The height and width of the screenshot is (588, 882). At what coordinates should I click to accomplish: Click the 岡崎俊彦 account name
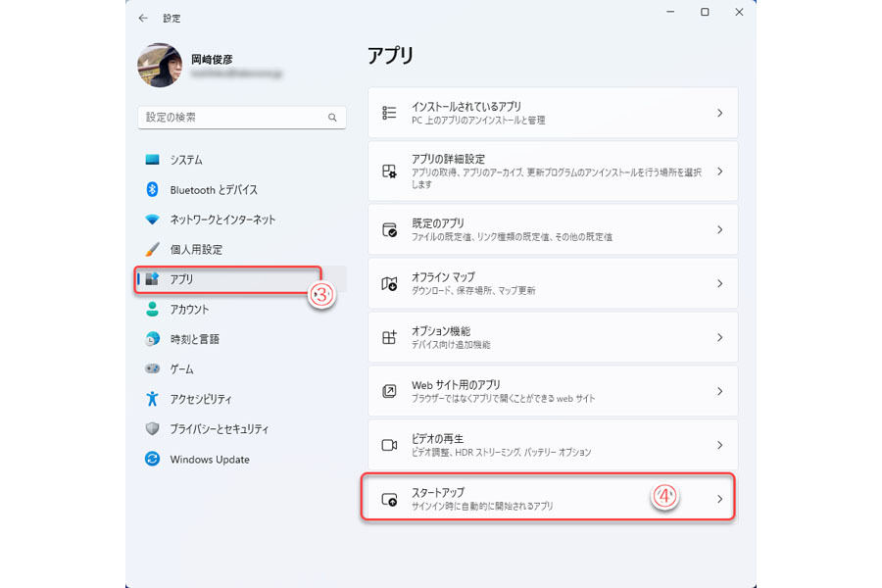point(212,59)
